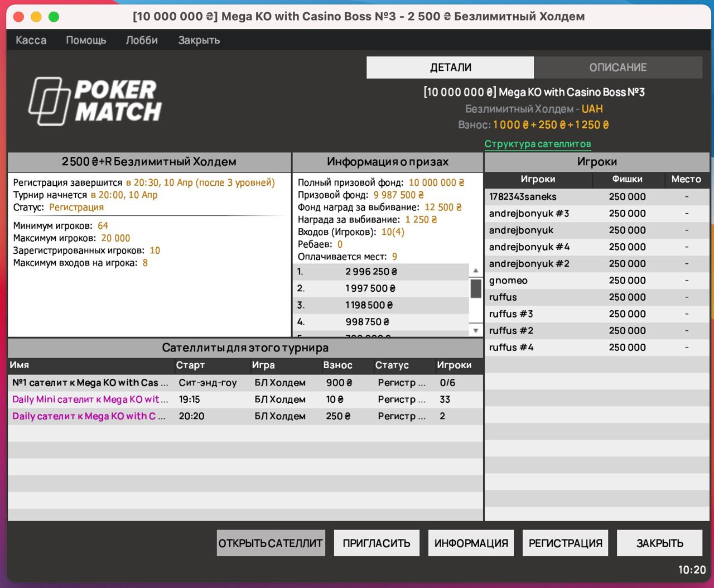Select the fourth place prize 998 750 ₴
Screen dimensions: 714x588
[x=381, y=322]
